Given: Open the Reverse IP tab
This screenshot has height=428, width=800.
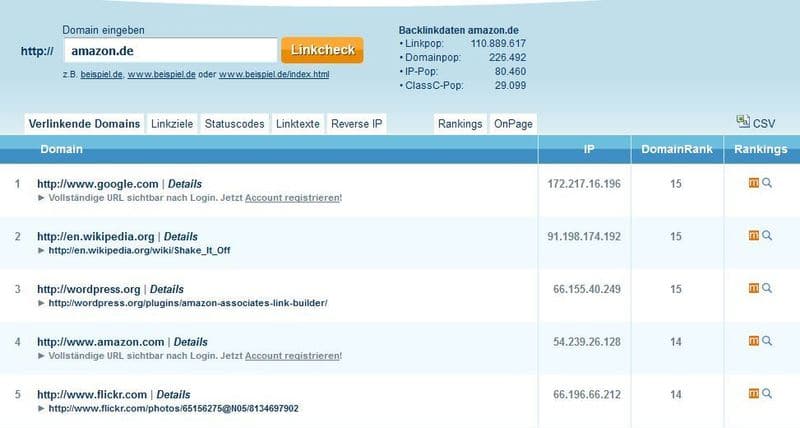Looking at the screenshot, I should click(356, 124).
